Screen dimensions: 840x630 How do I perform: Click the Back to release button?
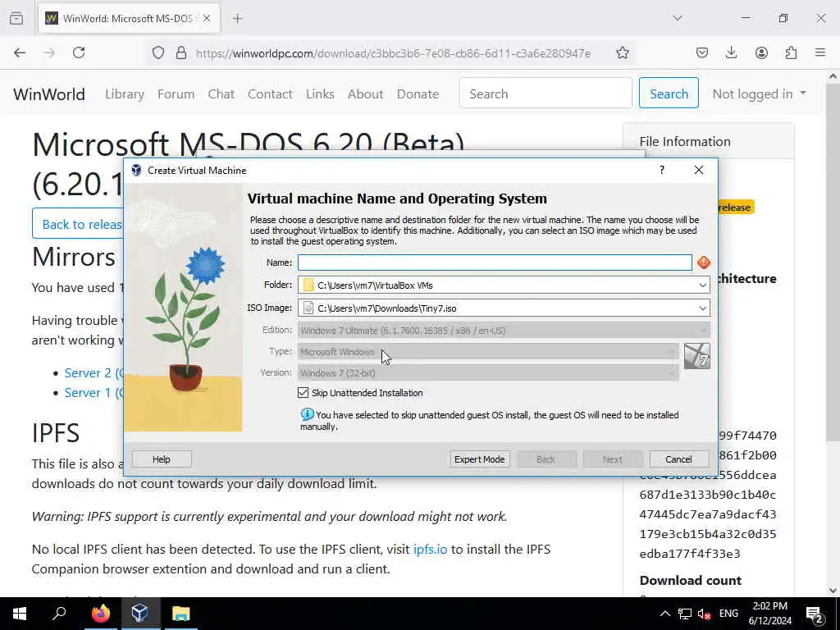(x=79, y=223)
